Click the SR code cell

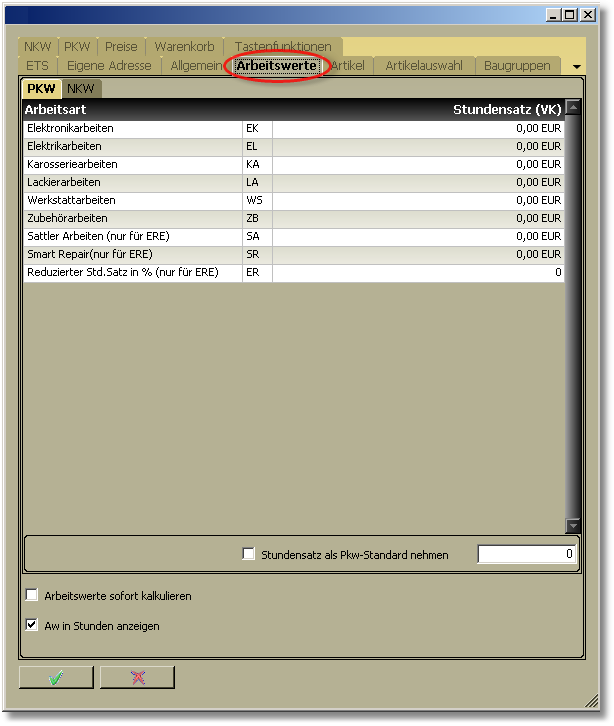[257, 255]
